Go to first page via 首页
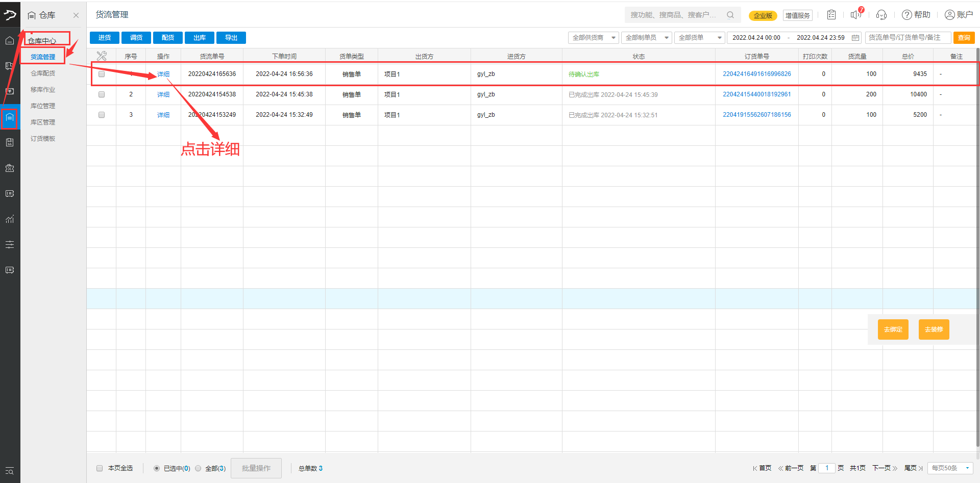Viewport: 980px width, 483px height. click(x=762, y=468)
